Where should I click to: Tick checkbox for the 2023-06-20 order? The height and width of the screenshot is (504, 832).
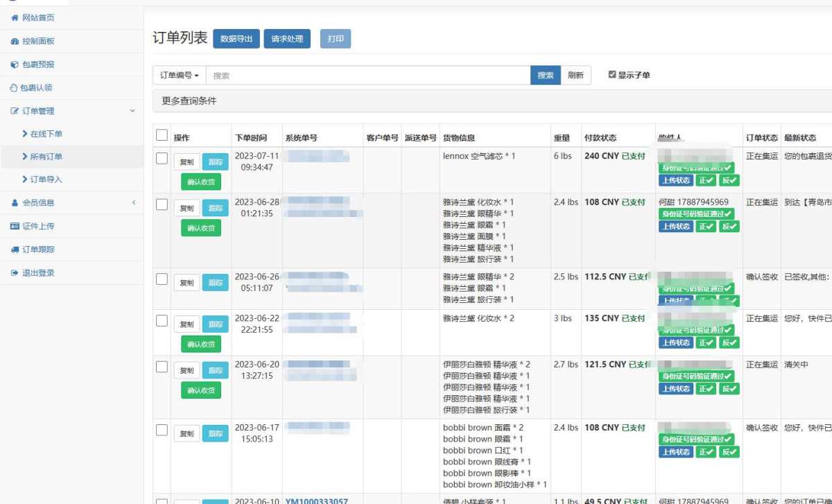(x=162, y=366)
